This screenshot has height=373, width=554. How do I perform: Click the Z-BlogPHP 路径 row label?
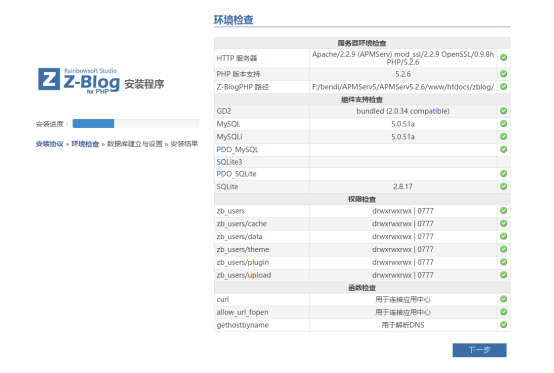(x=242, y=87)
